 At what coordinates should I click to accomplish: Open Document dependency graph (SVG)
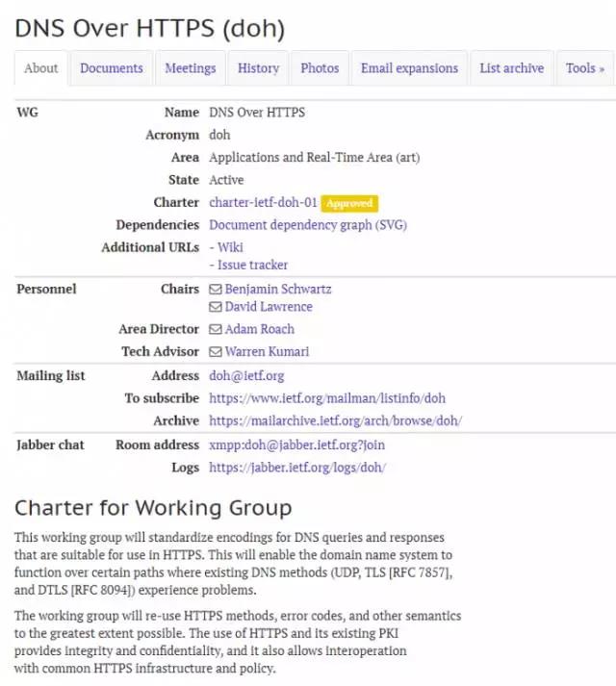(307, 225)
